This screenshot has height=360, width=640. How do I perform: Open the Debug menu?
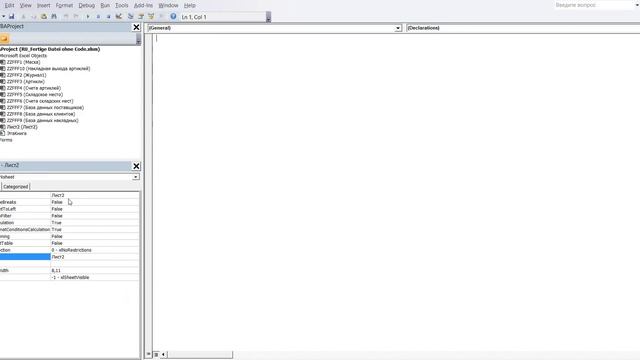point(87,5)
